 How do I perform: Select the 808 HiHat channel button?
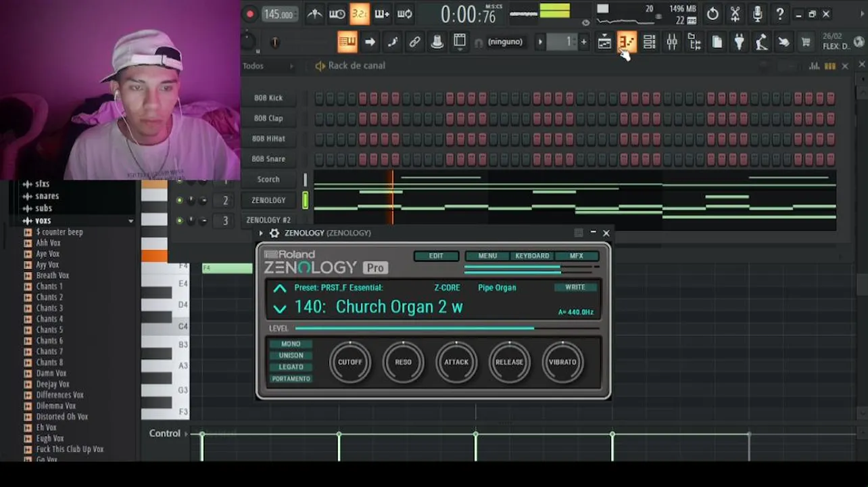(268, 139)
